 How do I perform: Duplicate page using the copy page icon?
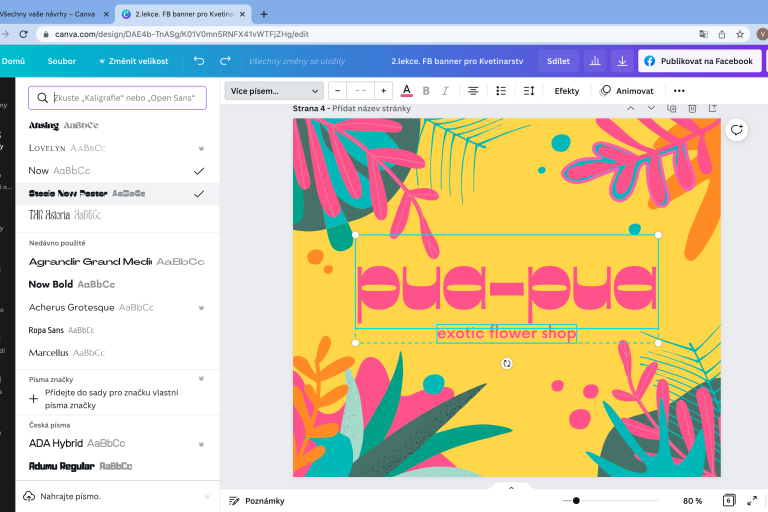click(x=672, y=108)
